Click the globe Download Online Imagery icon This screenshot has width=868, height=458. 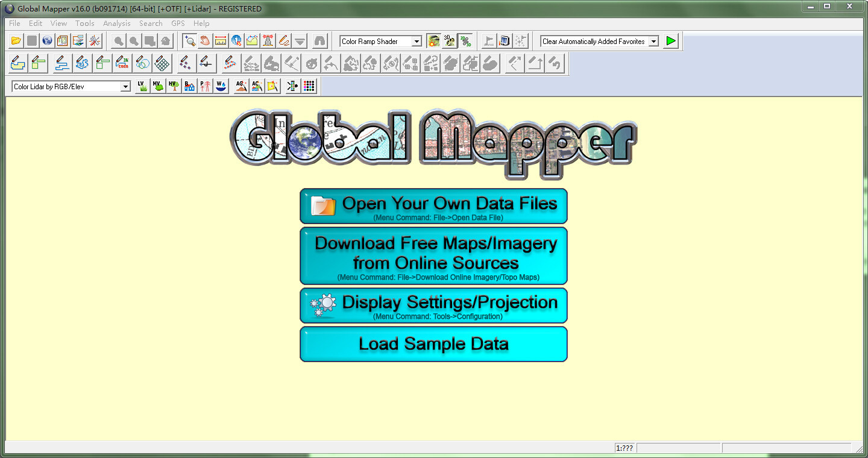[x=47, y=41]
